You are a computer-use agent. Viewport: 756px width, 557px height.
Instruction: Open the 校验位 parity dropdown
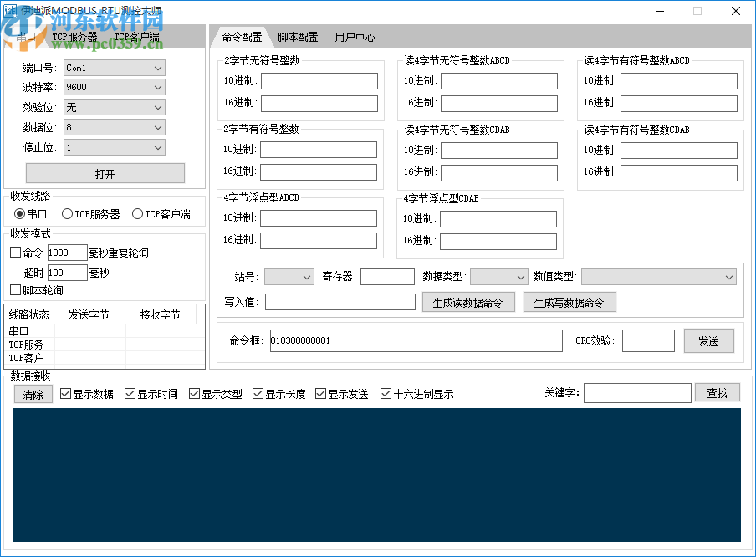point(114,107)
